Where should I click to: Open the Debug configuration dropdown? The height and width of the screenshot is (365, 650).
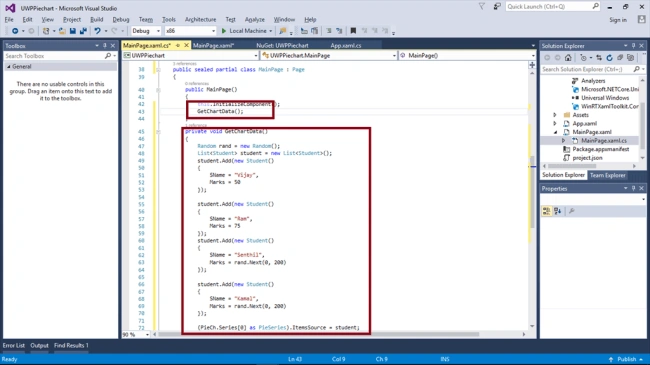point(146,31)
